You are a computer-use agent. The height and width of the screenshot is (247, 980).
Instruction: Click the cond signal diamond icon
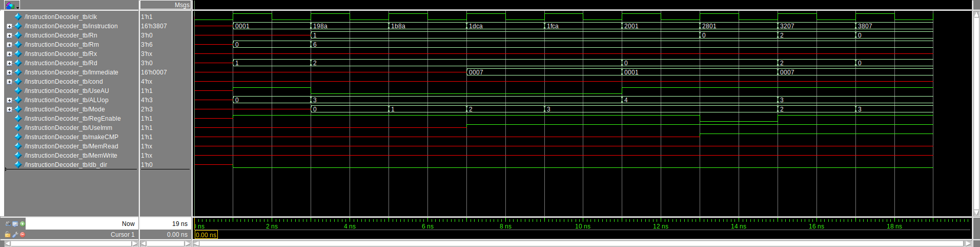18,81
